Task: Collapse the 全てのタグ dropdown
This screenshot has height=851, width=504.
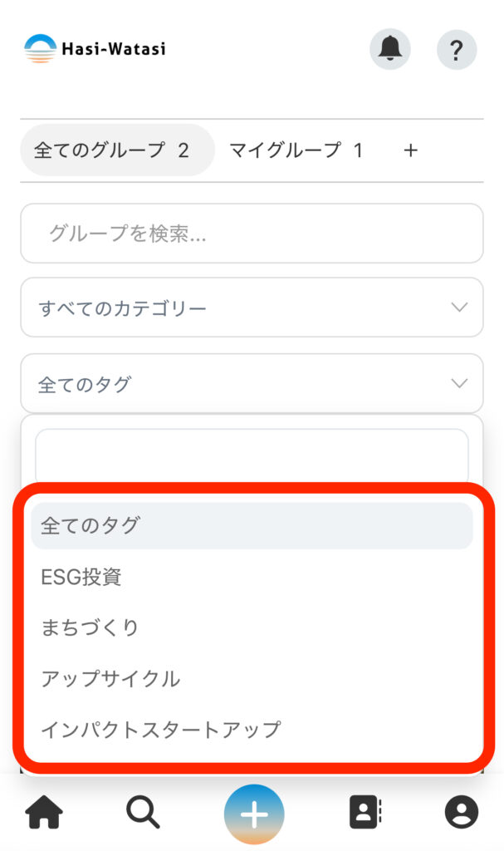Action: click(x=252, y=384)
